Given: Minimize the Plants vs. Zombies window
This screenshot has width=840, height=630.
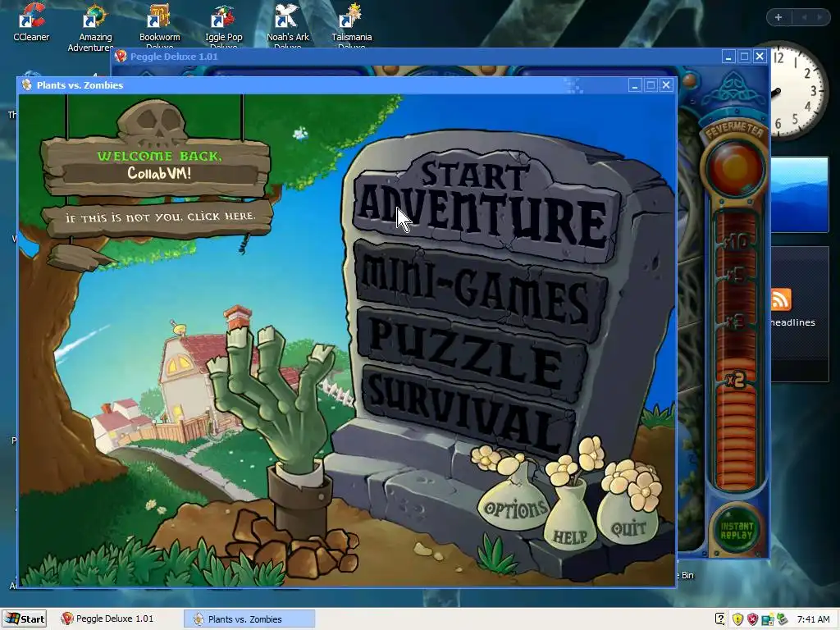Looking at the screenshot, I should point(635,85).
